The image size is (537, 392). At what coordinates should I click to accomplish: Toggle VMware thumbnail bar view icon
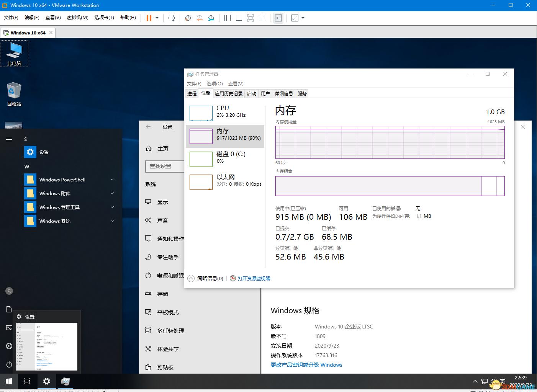239,18
